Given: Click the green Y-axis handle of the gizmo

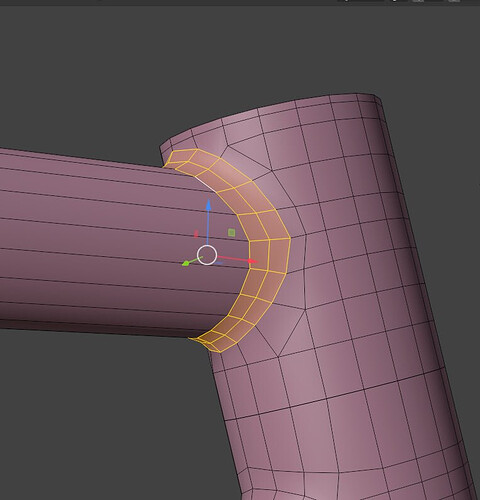Looking at the screenshot, I should tap(186, 263).
